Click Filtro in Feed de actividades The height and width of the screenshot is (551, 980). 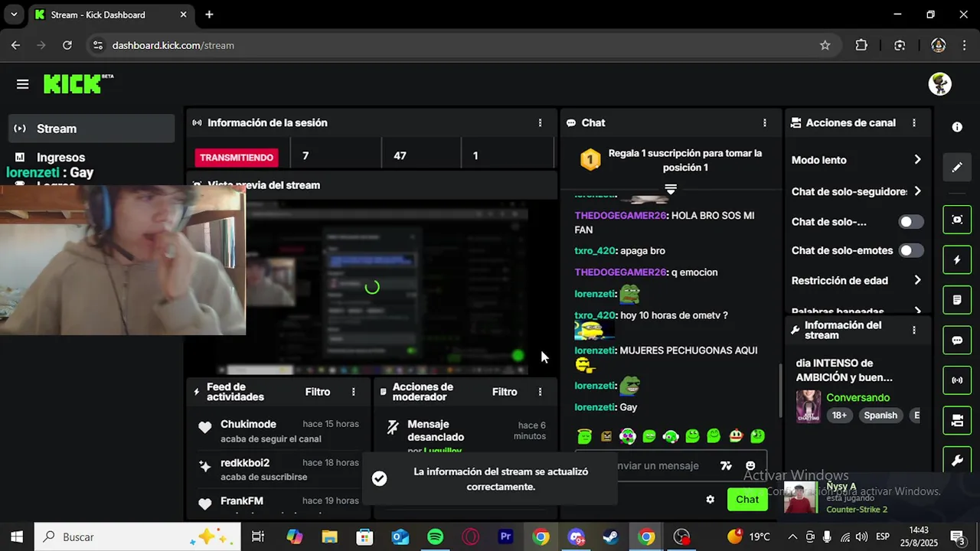pyautogui.click(x=318, y=392)
